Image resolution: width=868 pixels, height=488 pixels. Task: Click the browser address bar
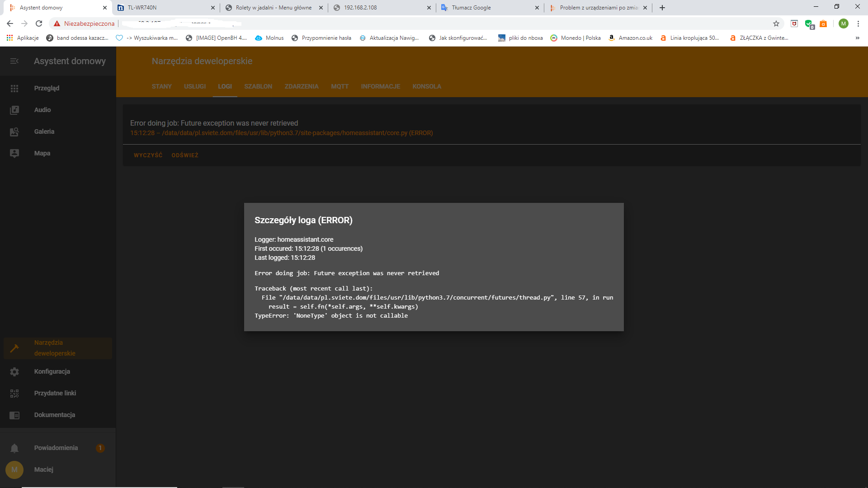click(407, 23)
